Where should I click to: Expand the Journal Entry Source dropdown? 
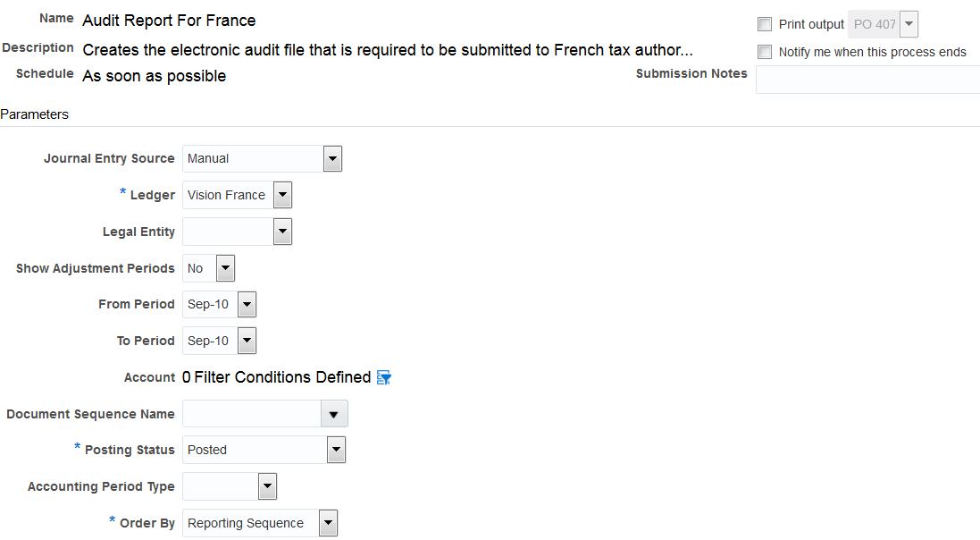(x=332, y=159)
